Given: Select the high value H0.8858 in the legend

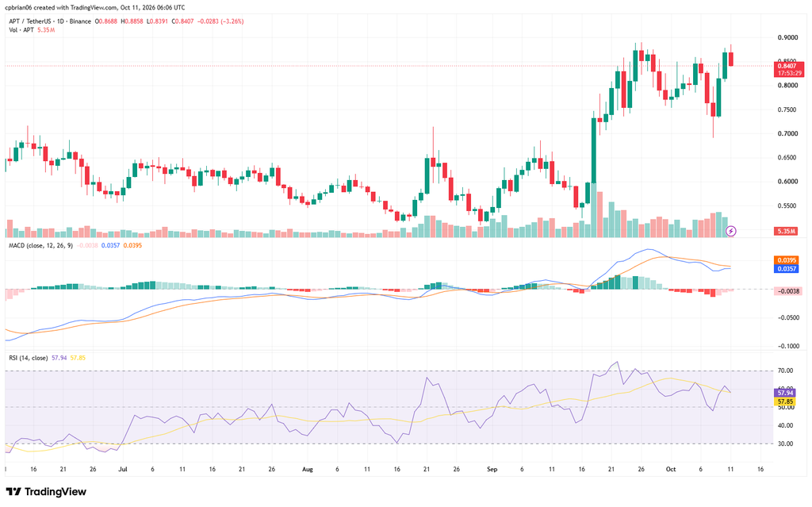Looking at the screenshot, I should [132, 21].
